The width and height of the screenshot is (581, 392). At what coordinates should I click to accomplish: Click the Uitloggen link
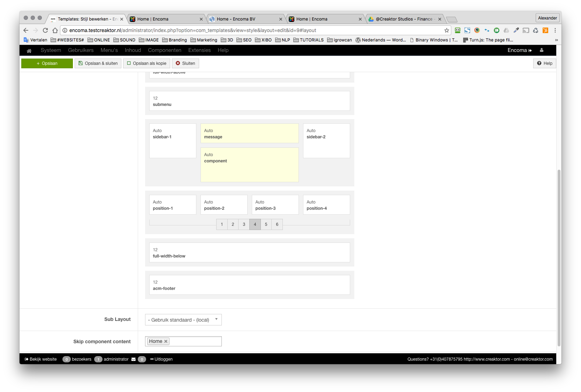(x=161, y=359)
